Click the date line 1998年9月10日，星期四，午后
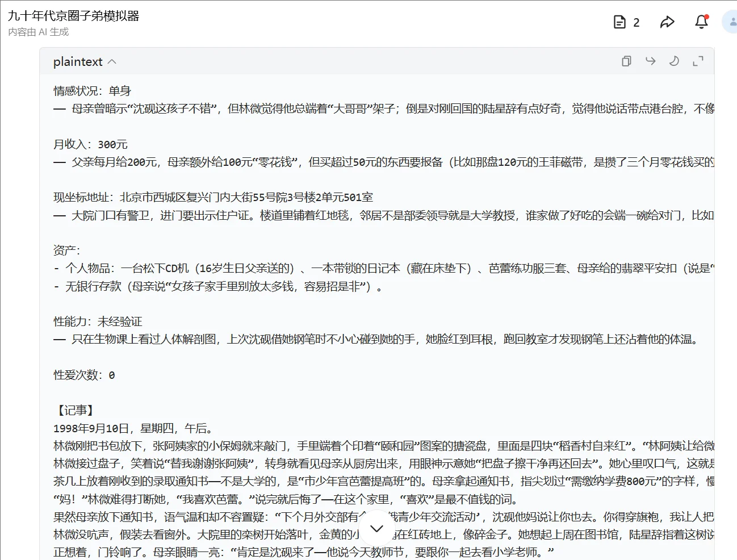The height and width of the screenshot is (560, 737). (x=133, y=428)
